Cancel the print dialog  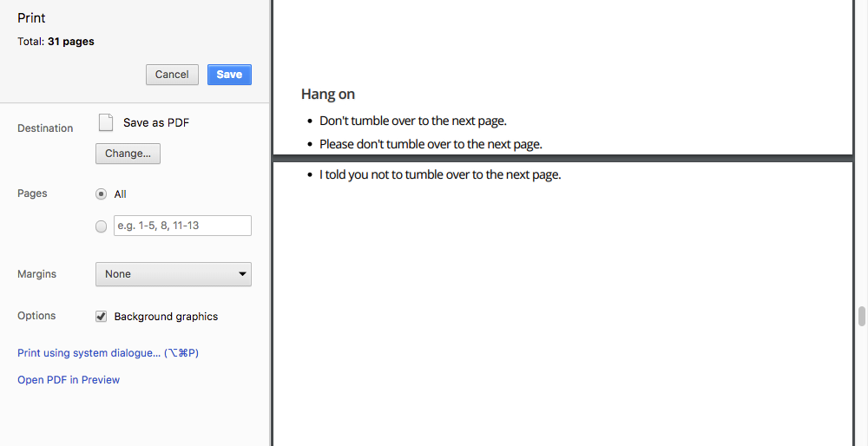tap(172, 75)
